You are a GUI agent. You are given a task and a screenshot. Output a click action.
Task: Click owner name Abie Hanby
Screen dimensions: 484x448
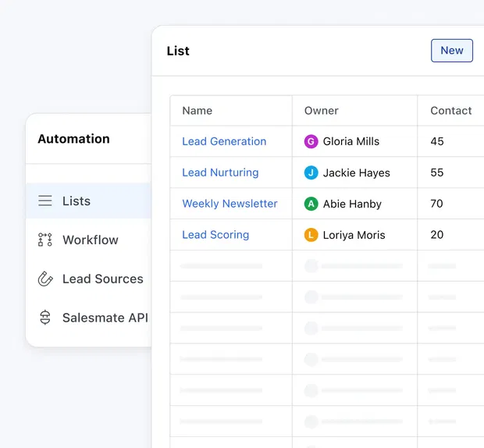click(352, 204)
